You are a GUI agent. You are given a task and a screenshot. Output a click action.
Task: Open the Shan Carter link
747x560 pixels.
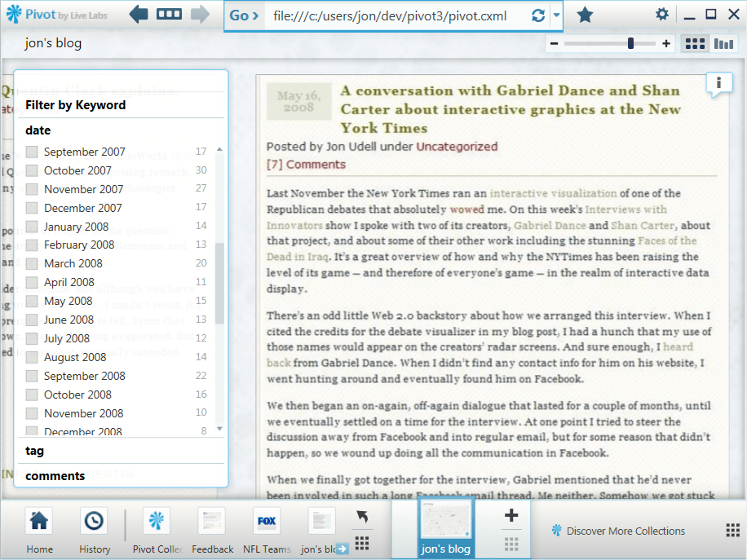pyautogui.click(x=643, y=225)
